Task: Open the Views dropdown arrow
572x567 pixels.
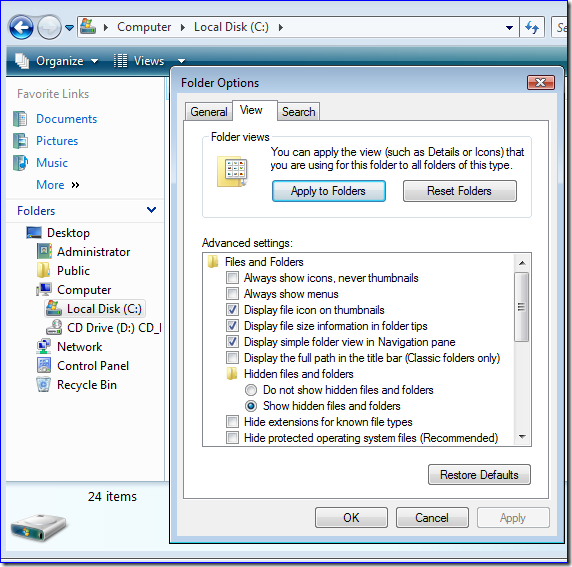Action: coord(181,61)
